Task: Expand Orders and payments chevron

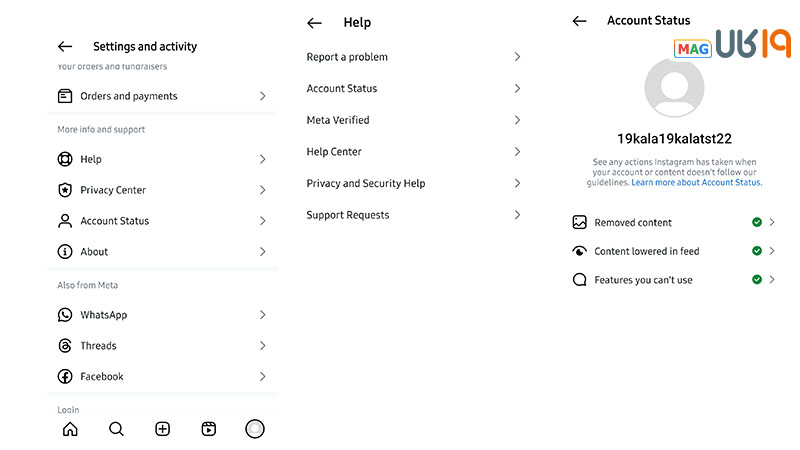Action: (262, 96)
